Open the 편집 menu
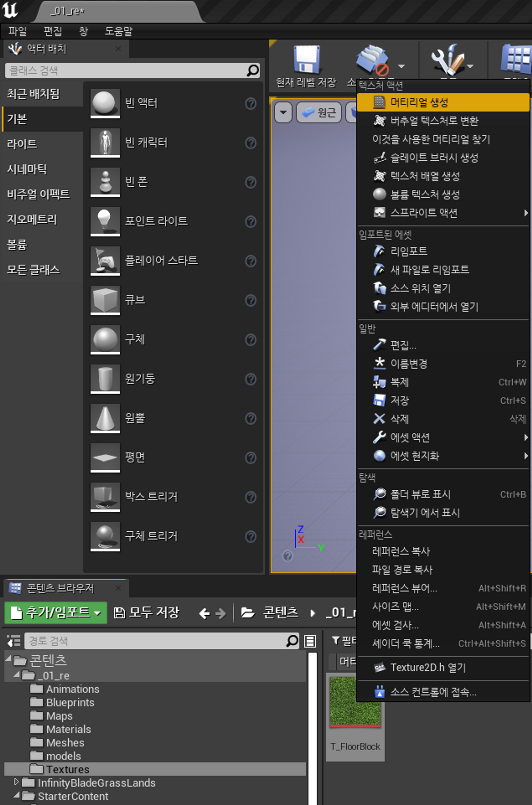The width and height of the screenshot is (532, 805). [53, 31]
